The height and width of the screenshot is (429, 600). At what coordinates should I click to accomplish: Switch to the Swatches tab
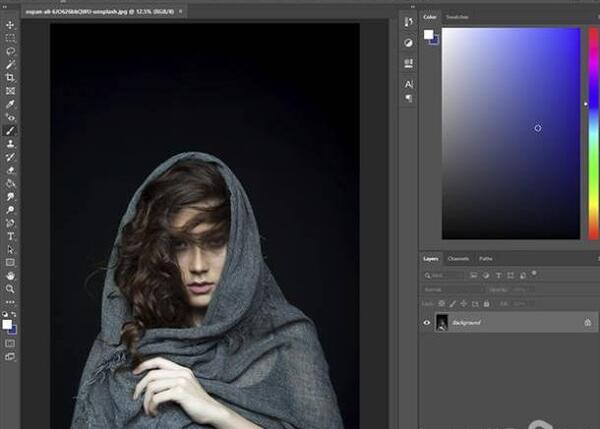[457, 17]
